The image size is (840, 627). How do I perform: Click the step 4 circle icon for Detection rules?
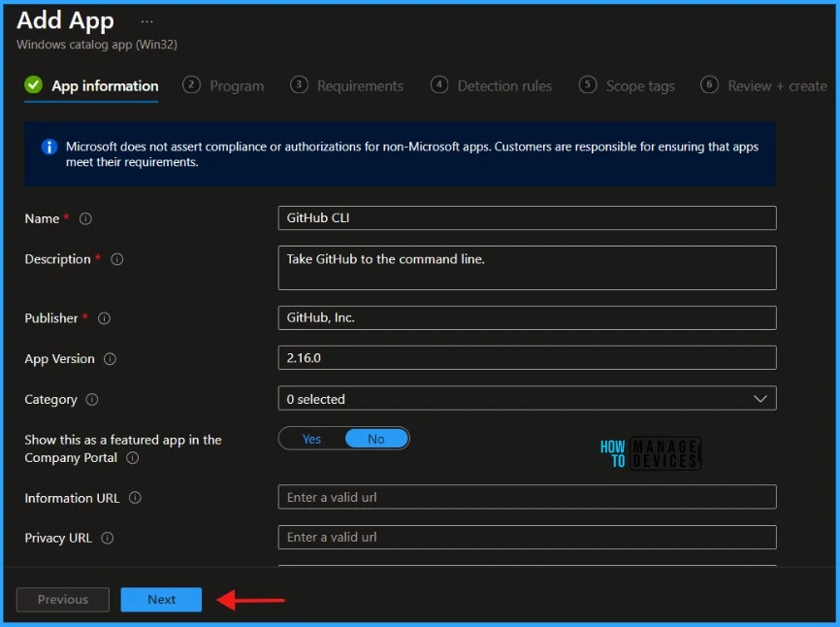(439, 84)
